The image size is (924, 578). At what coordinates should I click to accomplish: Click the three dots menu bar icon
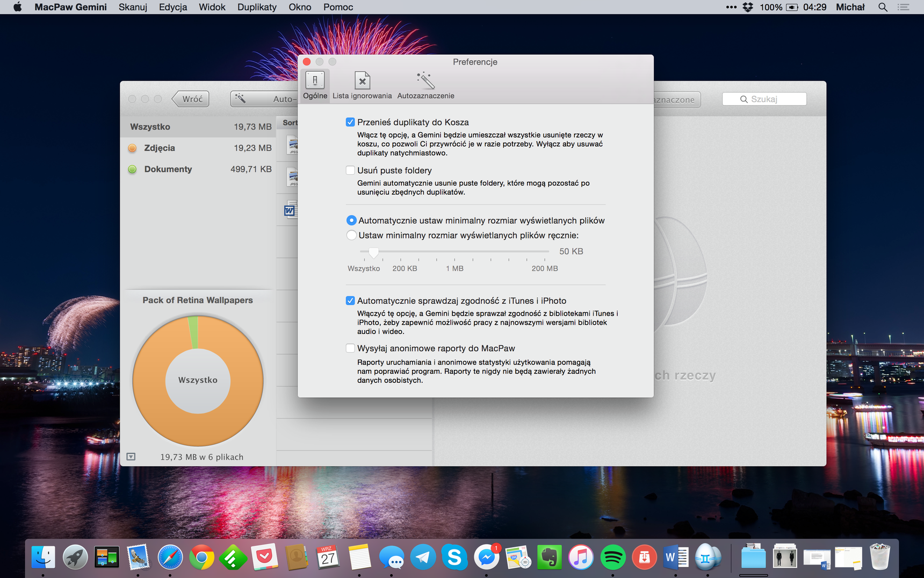click(x=731, y=7)
